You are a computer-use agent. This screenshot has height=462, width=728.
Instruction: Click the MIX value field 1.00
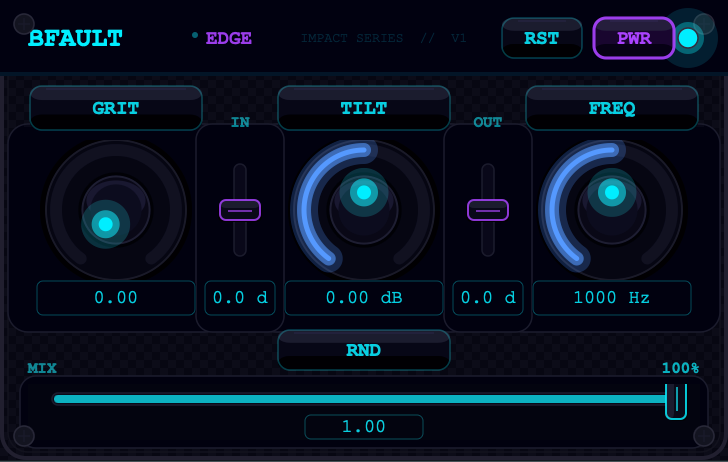364,427
